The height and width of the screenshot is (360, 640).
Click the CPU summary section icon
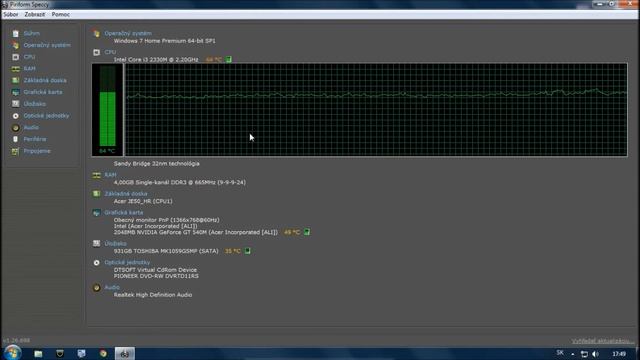tap(96, 52)
